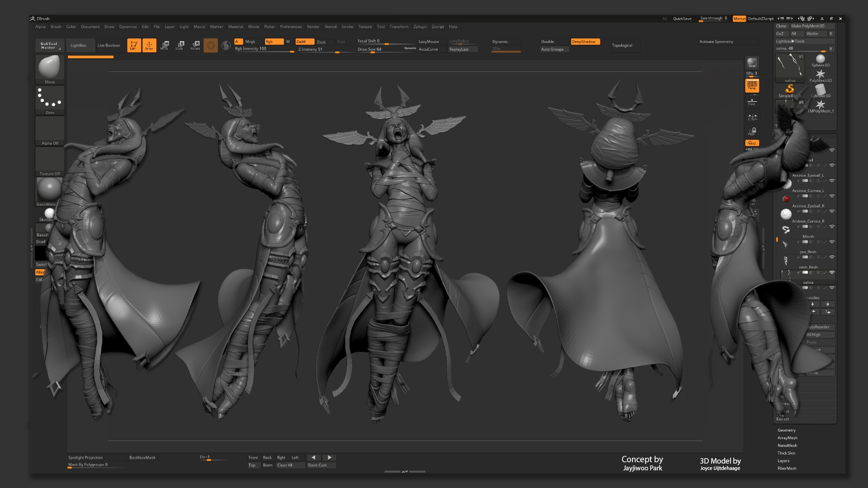Open the Texture Off selector
The width and height of the screenshot is (868, 488).
coord(50,161)
